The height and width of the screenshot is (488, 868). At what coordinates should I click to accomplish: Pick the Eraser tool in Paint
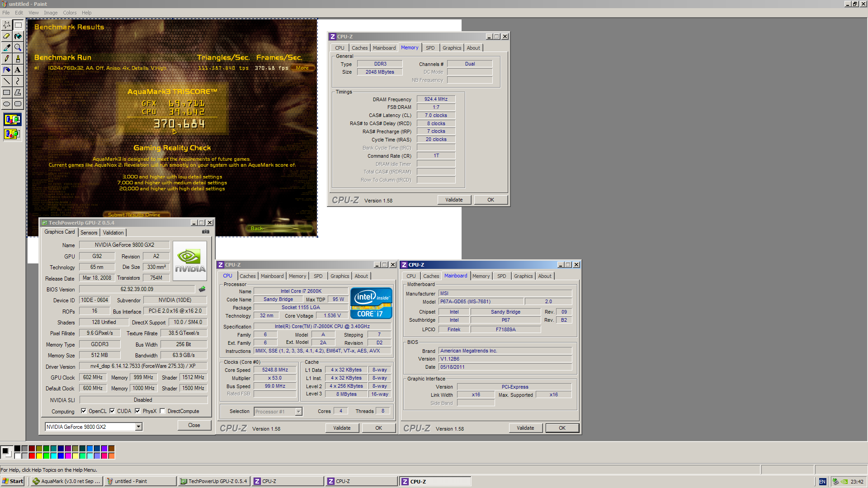tap(7, 36)
